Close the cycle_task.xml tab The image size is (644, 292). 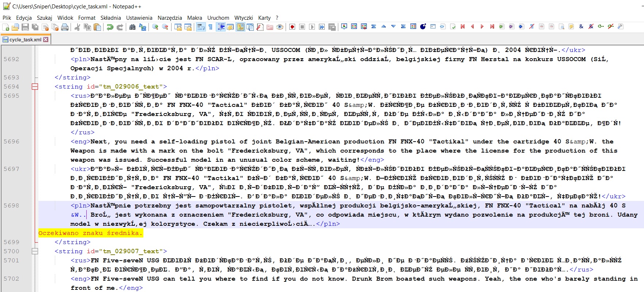[46, 40]
